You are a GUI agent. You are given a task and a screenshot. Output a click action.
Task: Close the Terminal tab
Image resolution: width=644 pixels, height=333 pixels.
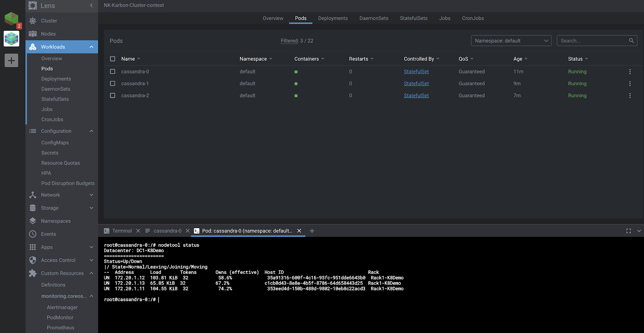pos(138,231)
